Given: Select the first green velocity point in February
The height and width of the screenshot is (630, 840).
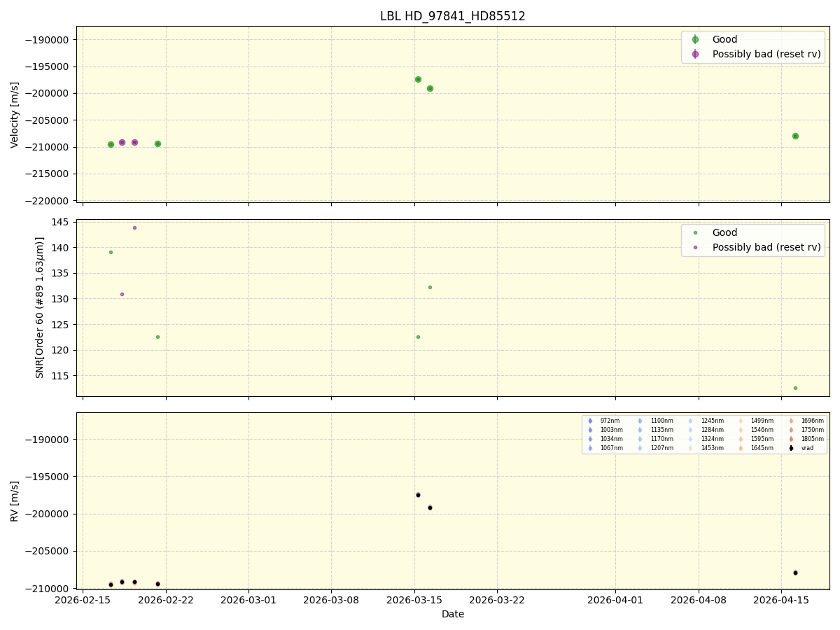Looking at the screenshot, I should pyautogui.click(x=111, y=144).
